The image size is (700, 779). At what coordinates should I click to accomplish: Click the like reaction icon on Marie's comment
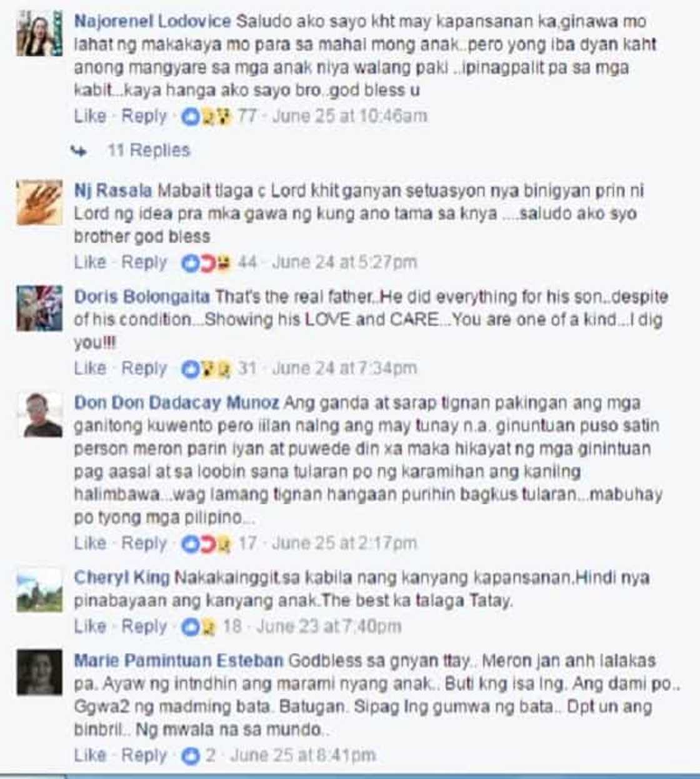click(190, 756)
